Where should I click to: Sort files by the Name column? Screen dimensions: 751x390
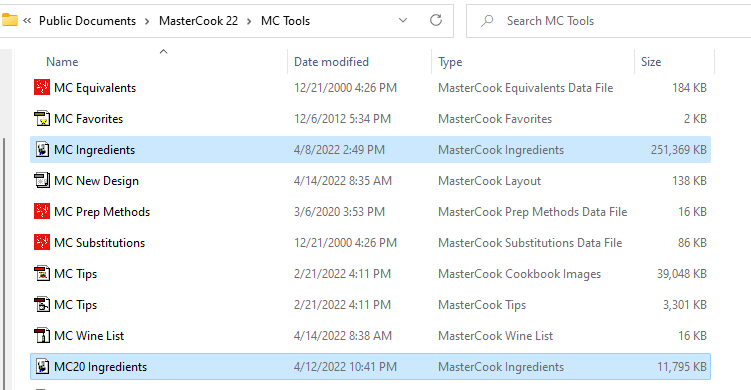click(x=62, y=62)
